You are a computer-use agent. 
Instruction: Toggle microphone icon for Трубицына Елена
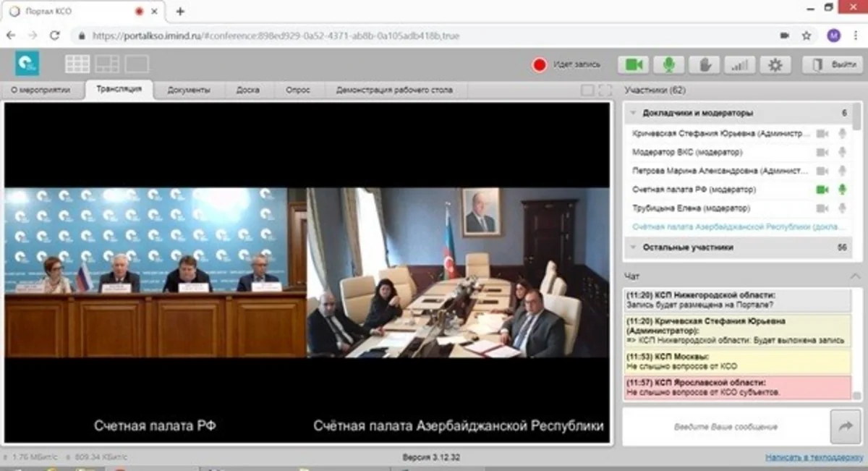[x=842, y=208]
